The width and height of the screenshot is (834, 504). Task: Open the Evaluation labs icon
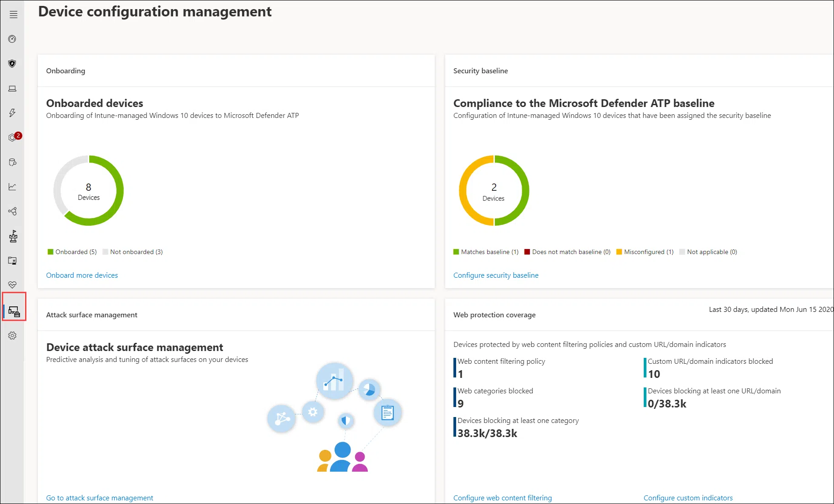[x=12, y=260]
